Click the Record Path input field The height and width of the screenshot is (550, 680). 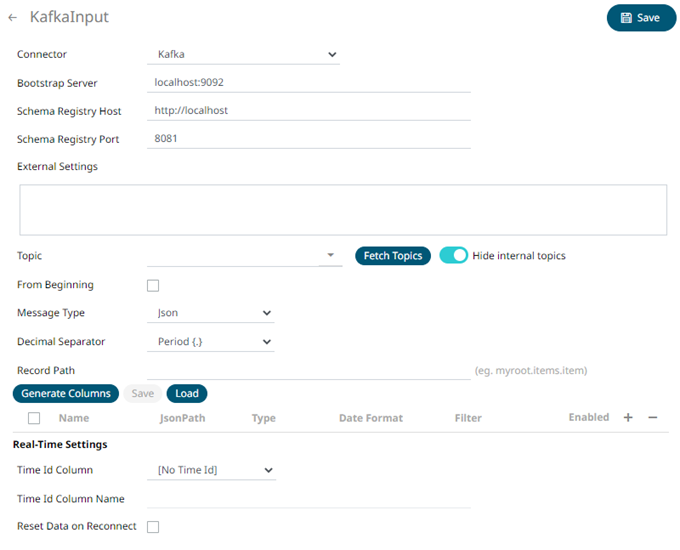310,371
